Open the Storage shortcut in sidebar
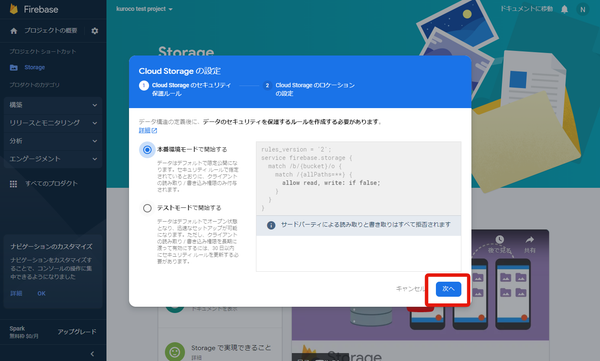The width and height of the screenshot is (600, 361). 34,67
